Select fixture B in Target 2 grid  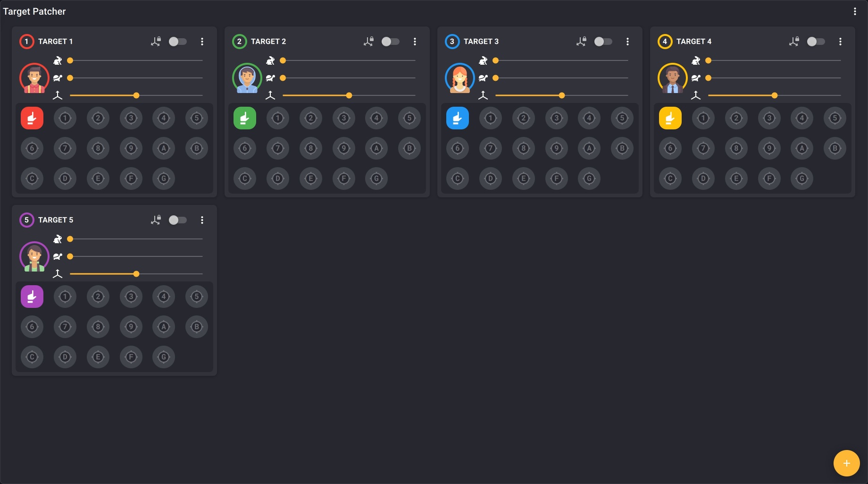(409, 148)
